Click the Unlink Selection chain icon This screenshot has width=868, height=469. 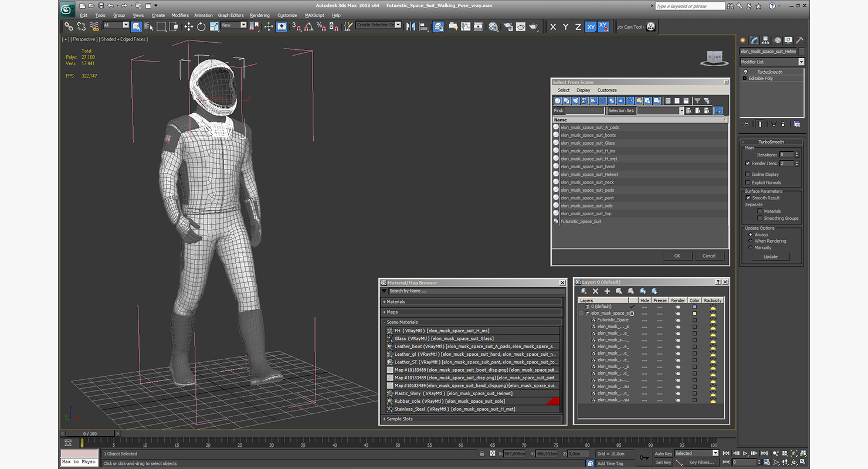pos(82,26)
